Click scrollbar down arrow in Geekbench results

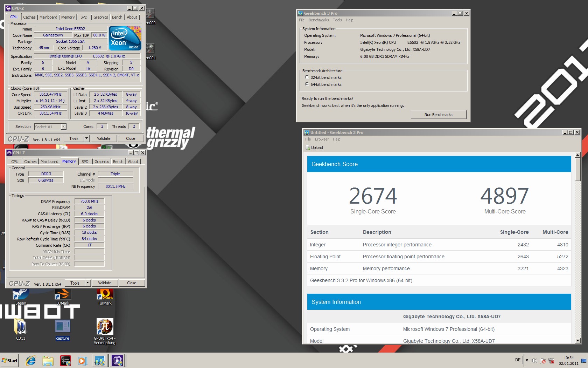tap(577, 341)
